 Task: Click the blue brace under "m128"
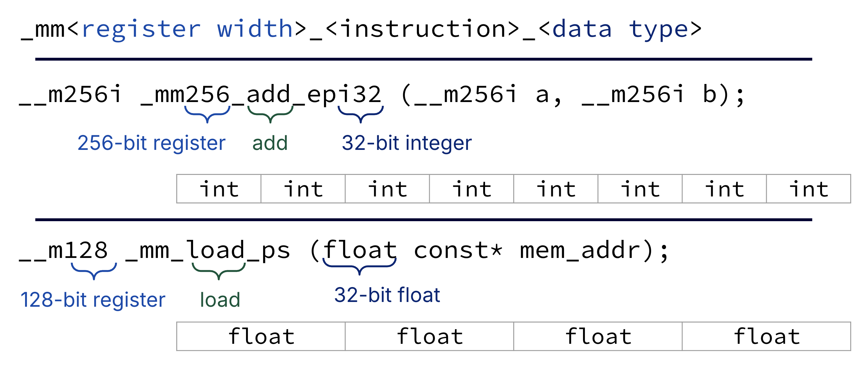coord(94,271)
